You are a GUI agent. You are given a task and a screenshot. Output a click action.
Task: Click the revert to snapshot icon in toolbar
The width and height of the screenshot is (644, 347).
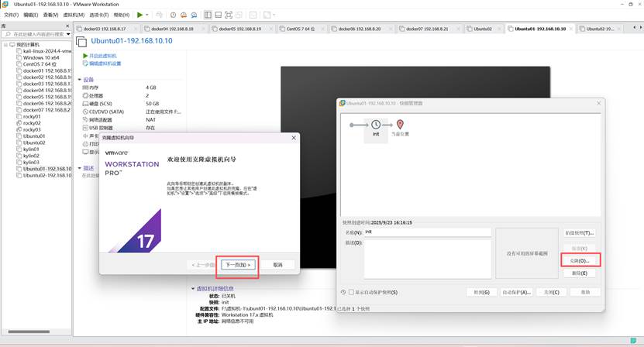pyautogui.click(x=184, y=15)
